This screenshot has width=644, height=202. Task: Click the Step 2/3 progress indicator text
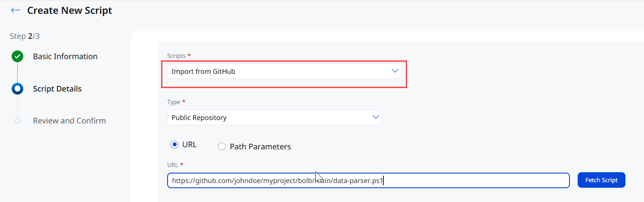coord(25,36)
